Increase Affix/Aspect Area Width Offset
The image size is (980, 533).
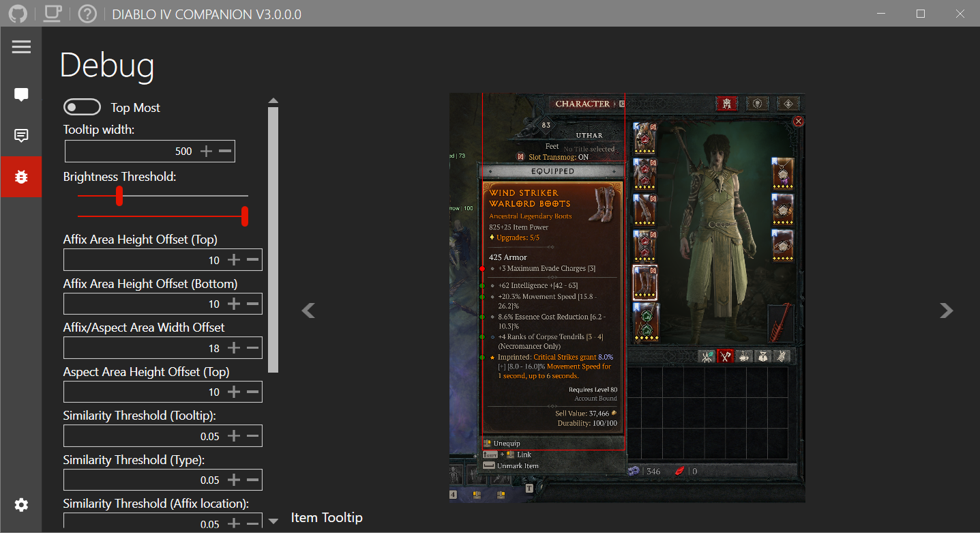click(x=234, y=348)
